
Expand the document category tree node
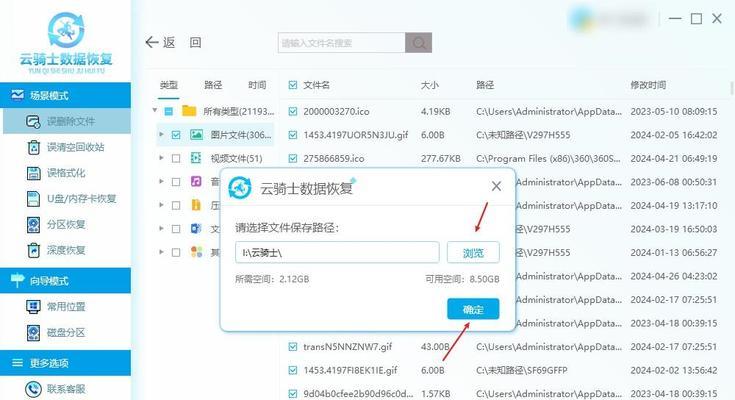tap(161, 228)
